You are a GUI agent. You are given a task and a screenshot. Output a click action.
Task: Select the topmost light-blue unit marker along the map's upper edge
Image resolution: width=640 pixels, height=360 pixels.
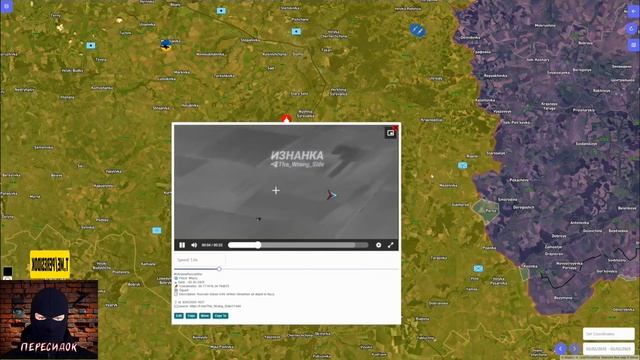click(221, 11)
